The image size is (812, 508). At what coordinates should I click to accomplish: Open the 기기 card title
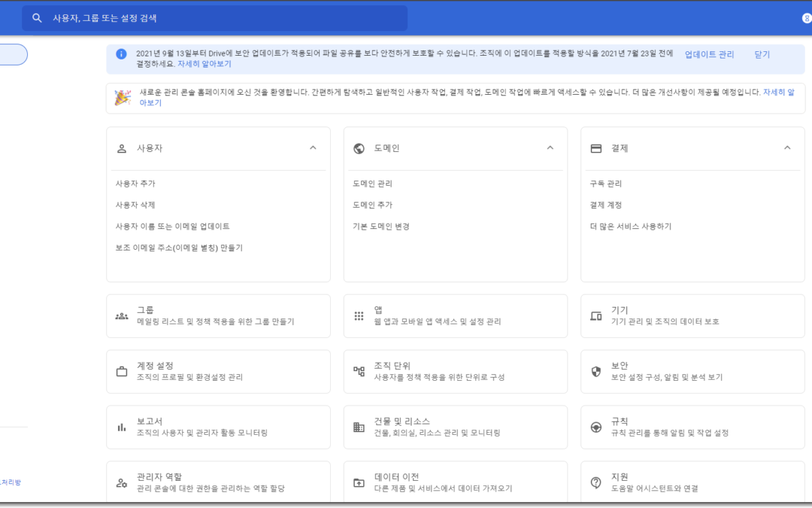(620, 310)
